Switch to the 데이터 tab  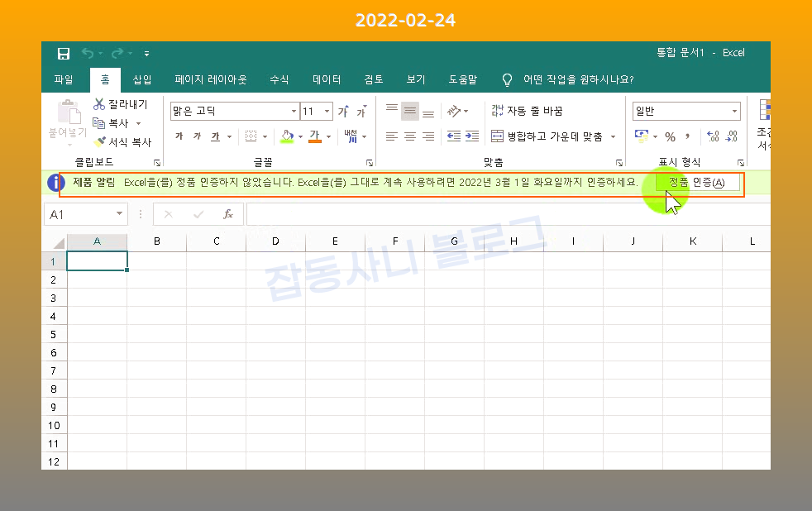coord(327,79)
